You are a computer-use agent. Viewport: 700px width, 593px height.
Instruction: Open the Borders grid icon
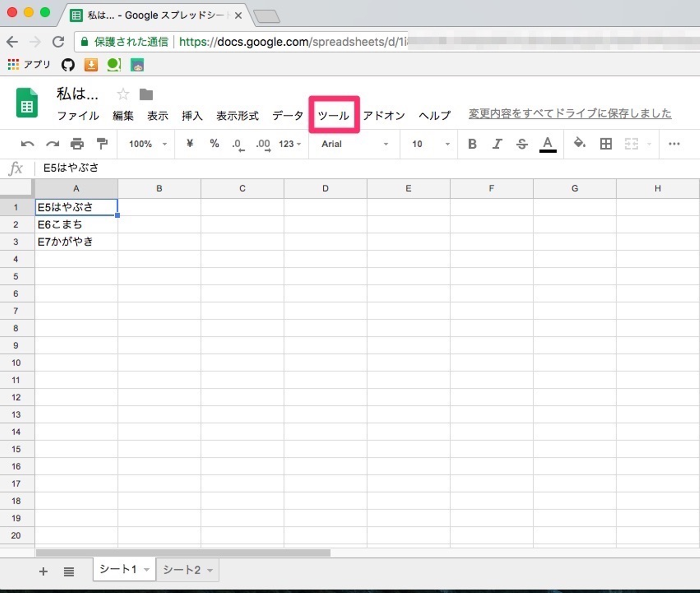click(x=606, y=144)
